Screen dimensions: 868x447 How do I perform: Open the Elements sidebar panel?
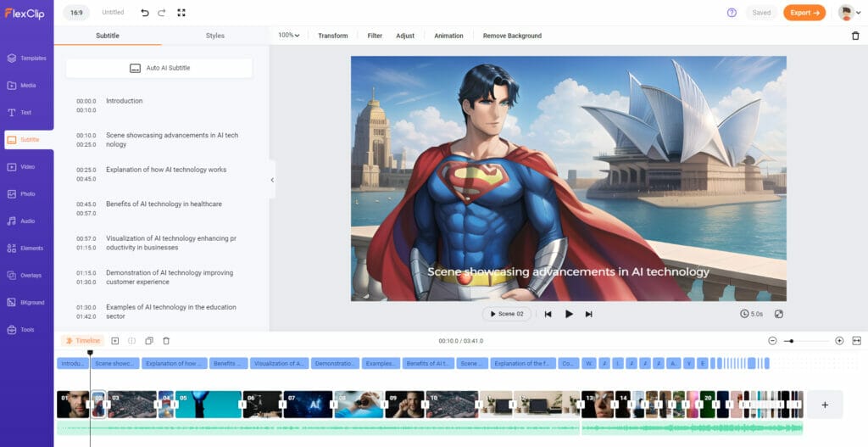[26, 249]
